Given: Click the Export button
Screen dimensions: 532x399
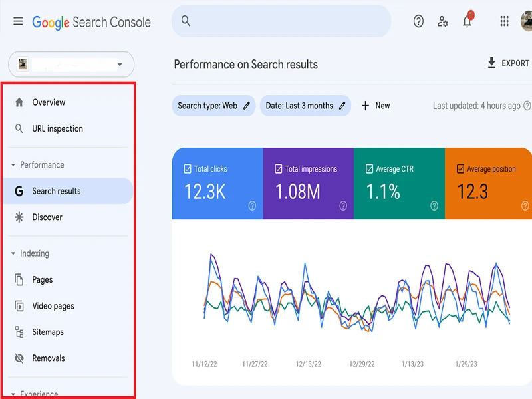Looking at the screenshot, I should point(508,63).
